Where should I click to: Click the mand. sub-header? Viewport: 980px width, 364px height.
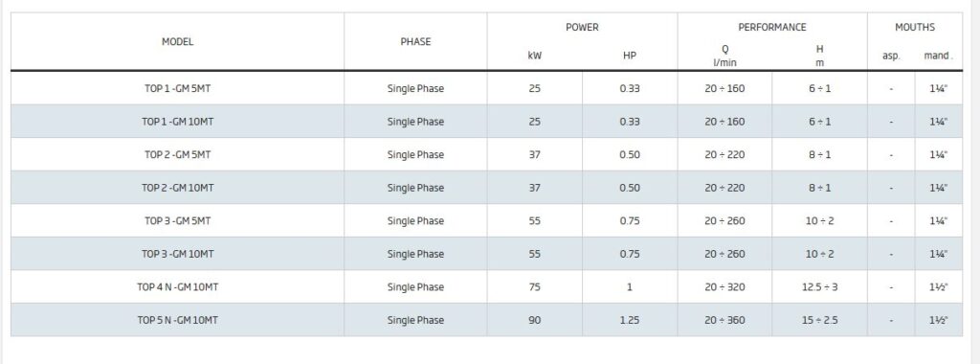click(938, 56)
